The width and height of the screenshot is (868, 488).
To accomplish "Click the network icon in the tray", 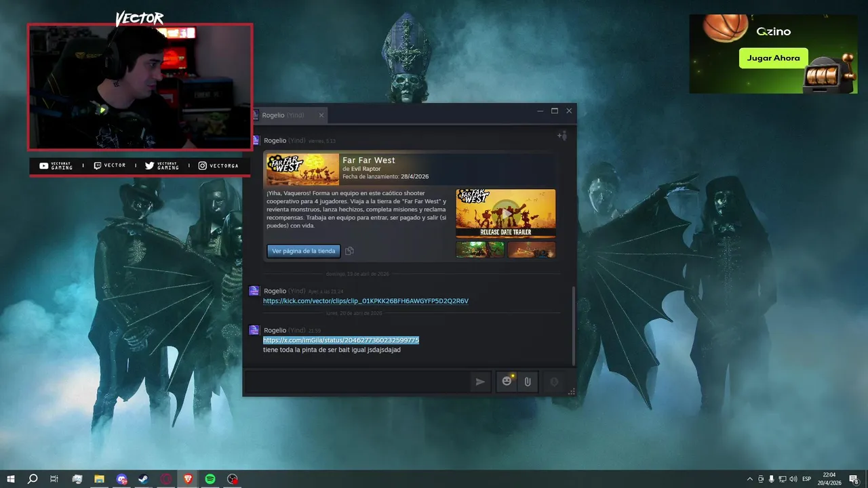I will point(783,479).
